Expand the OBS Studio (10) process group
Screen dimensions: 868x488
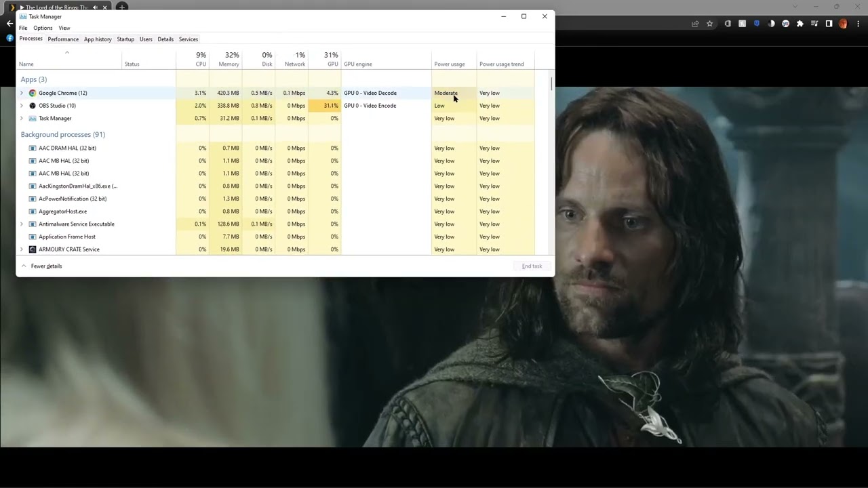pos(22,106)
